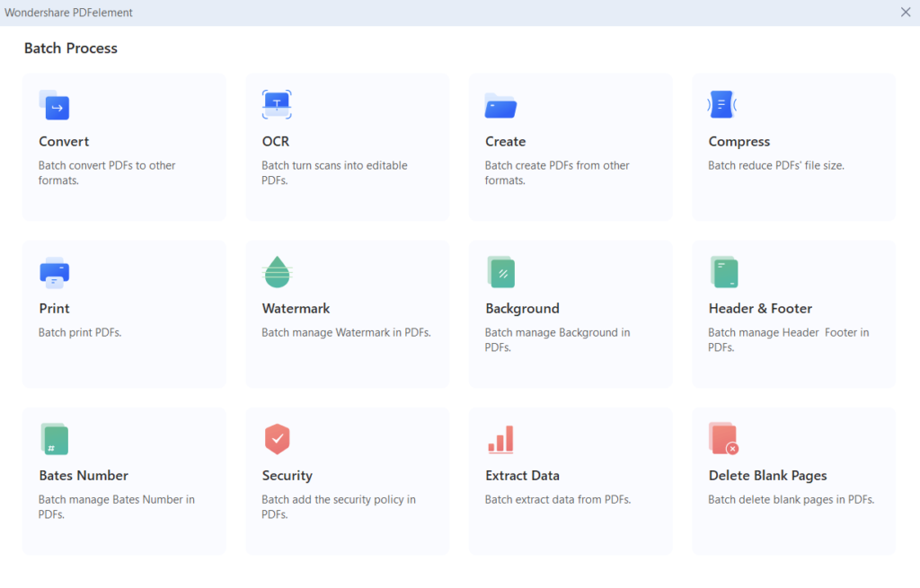
Task: Click the Convert arrow icon
Action: tap(54, 105)
